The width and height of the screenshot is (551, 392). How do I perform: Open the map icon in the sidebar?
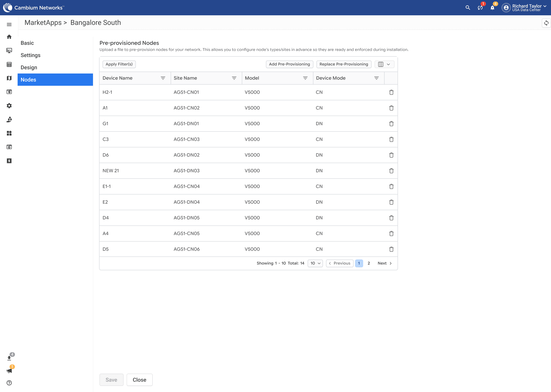(x=9, y=78)
